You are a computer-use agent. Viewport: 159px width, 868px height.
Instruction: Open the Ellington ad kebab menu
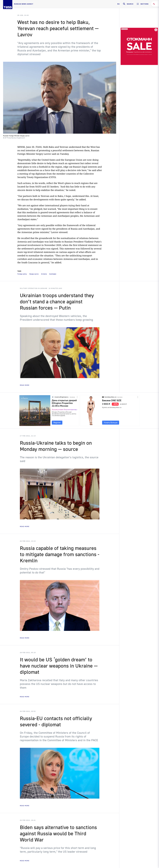pyautogui.click(x=77, y=397)
